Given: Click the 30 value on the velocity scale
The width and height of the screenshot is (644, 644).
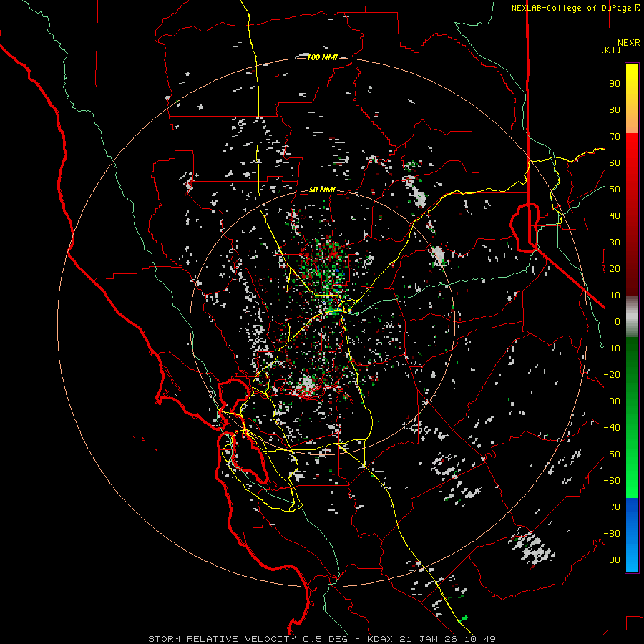Looking at the screenshot, I should [x=615, y=243].
